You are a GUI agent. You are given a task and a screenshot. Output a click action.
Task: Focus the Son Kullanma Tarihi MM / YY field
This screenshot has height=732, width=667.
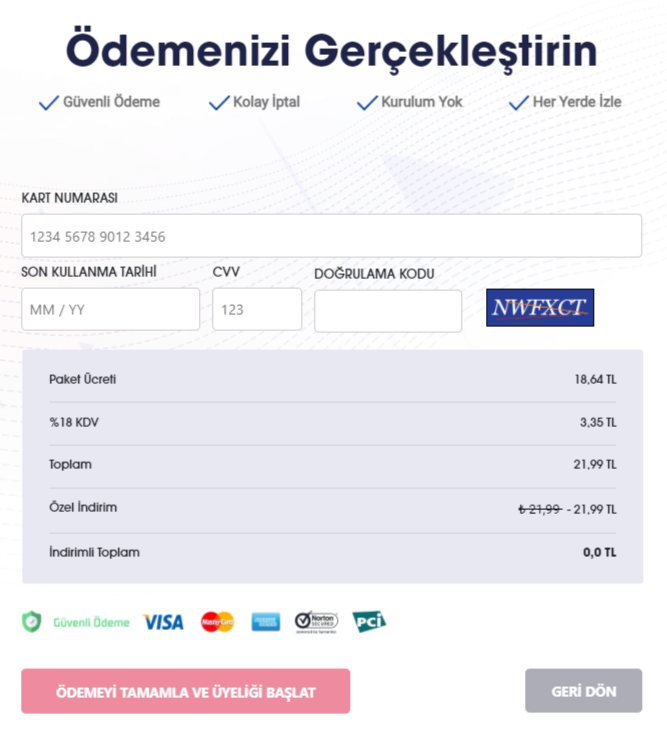(x=111, y=309)
